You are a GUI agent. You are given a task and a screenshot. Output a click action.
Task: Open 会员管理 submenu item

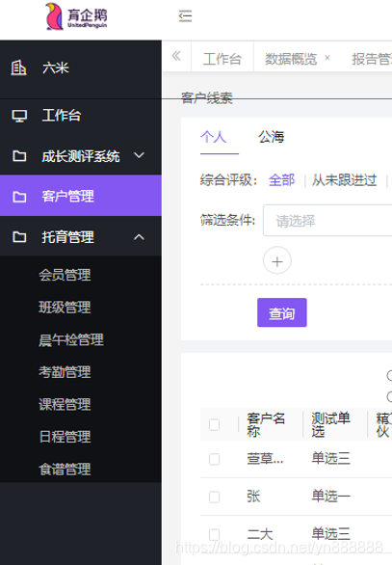(x=65, y=275)
